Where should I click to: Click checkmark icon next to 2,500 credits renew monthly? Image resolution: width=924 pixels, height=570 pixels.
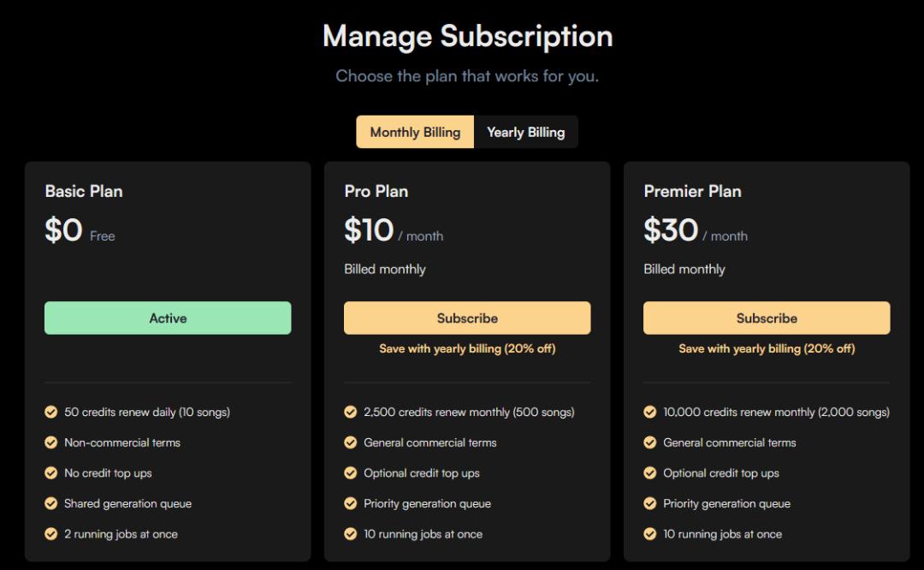[351, 412]
